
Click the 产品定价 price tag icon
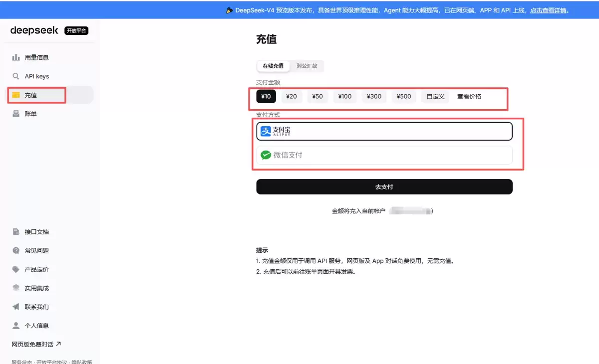pyautogui.click(x=16, y=269)
